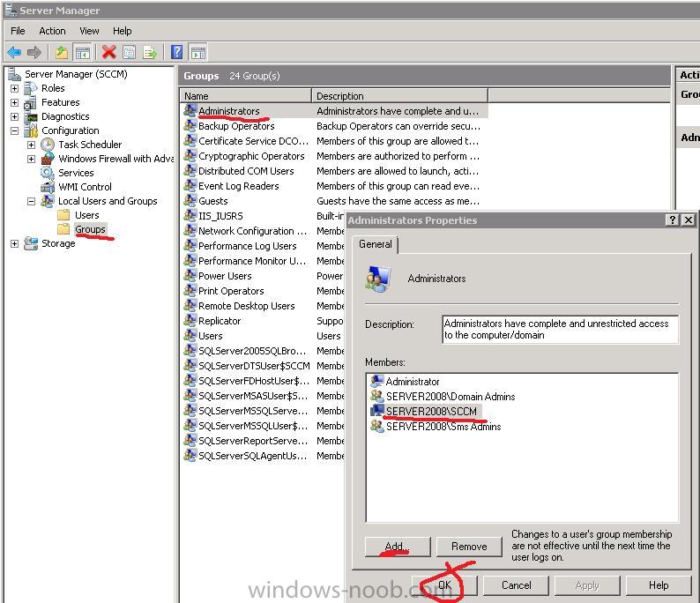Select the Power Users group row
The height and width of the screenshot is (603, 700).
225,276
